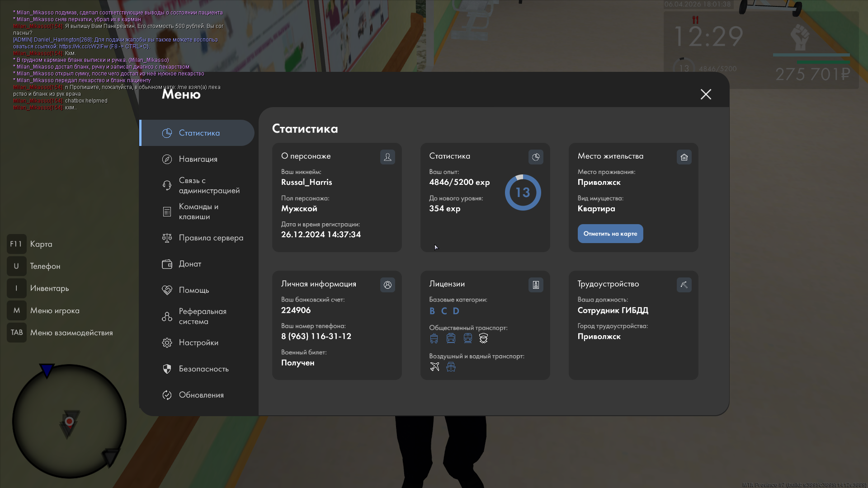Click the profile icon in О персонаже card

click(x=387, y=157)
